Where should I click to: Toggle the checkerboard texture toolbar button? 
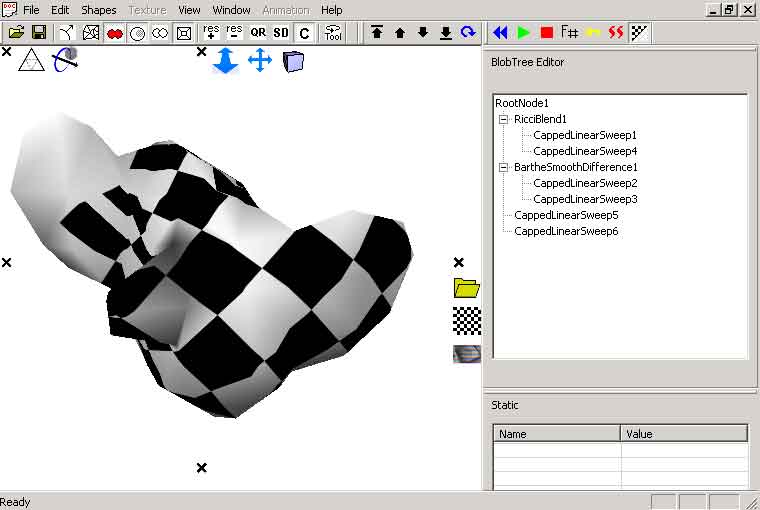point(640,33)
